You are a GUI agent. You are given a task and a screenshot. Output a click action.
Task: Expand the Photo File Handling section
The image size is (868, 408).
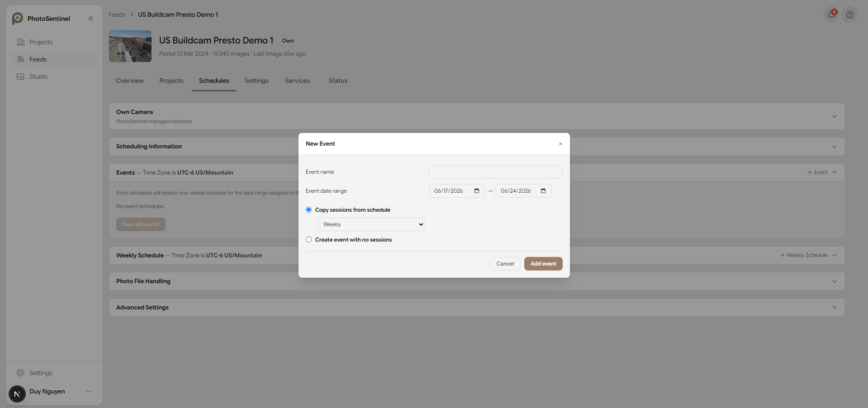point(835,281)
